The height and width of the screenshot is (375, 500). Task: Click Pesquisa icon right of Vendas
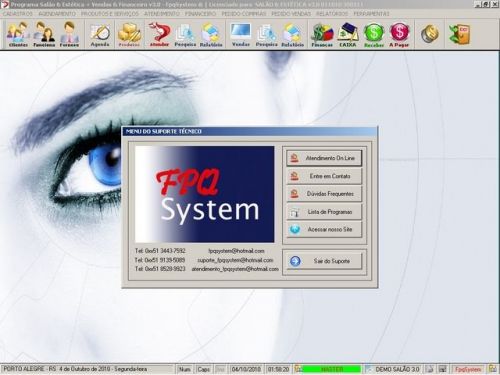(267, 34)
